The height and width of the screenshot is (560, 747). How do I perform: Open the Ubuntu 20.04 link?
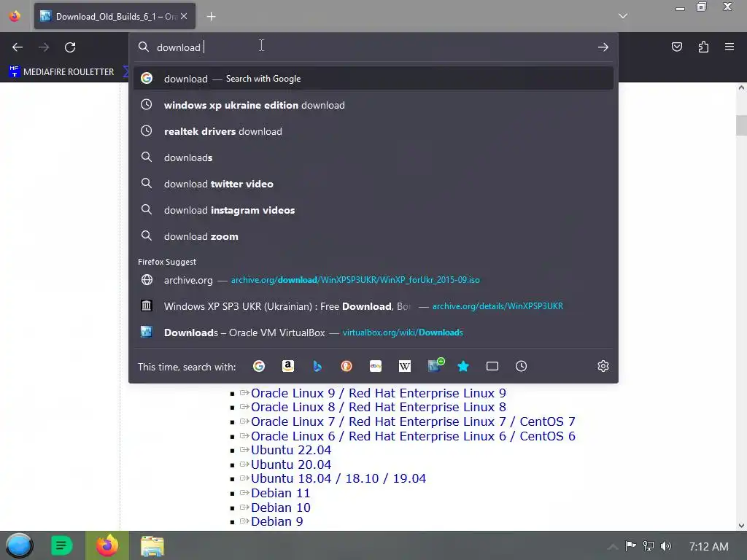pyautogui.click(x=291, y=464)
